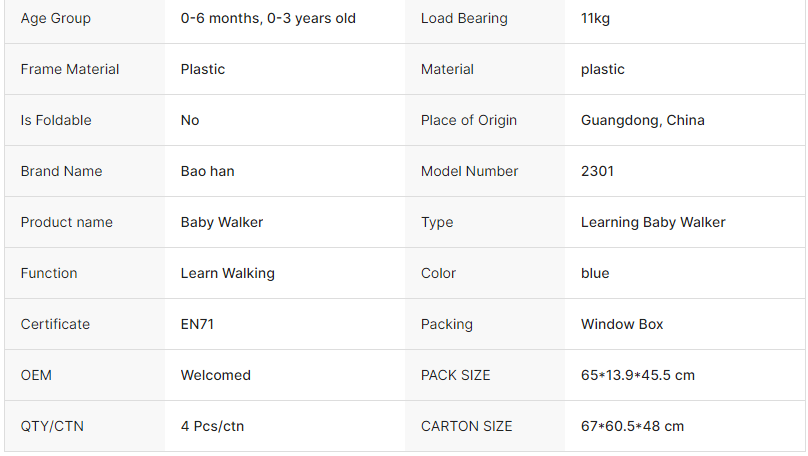Screen dimensions: 808x456
Task: Click the Brand Name label
Action: tap(61, 171)
